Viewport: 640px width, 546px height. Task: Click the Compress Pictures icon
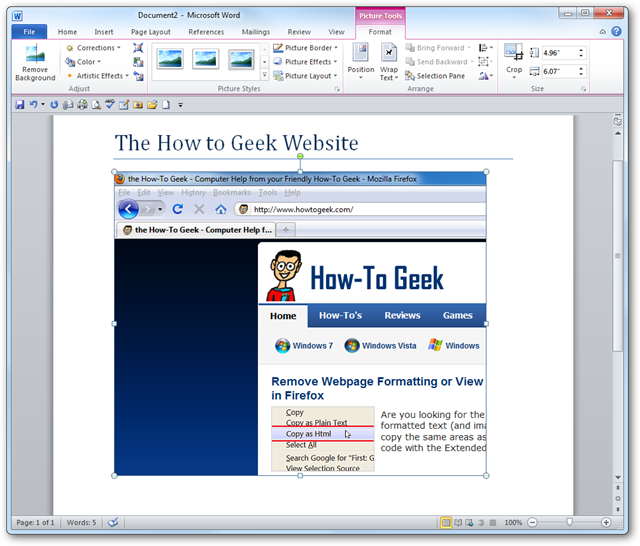138,48
